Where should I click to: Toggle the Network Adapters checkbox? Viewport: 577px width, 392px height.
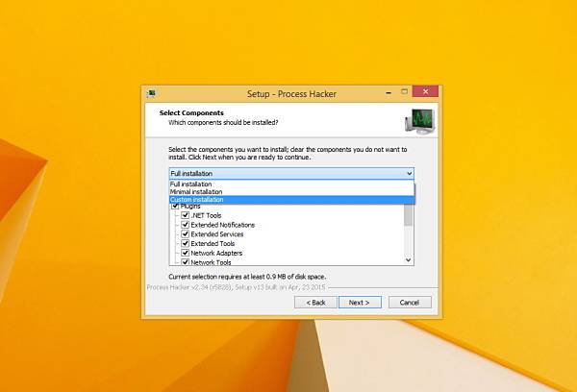click(185, 253)
